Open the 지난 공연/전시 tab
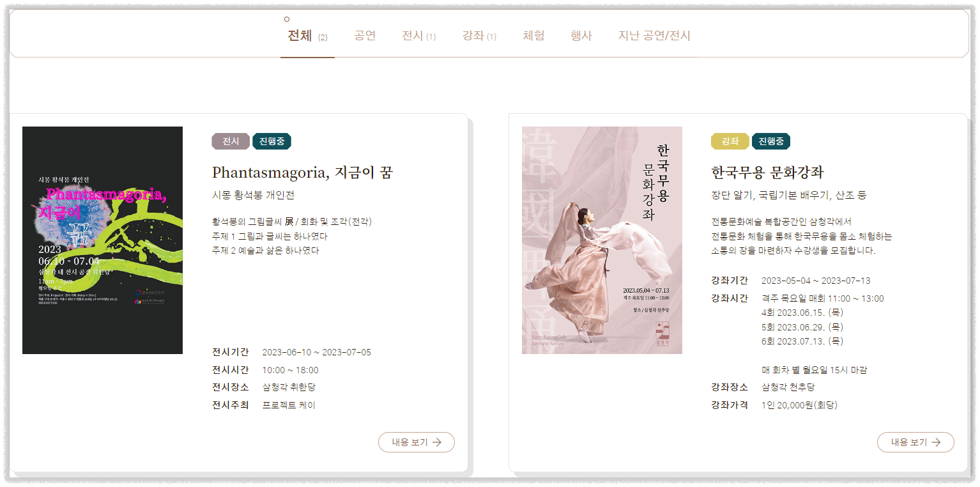Viewport: 980px width, 487px height. click(x=654, y=36)
